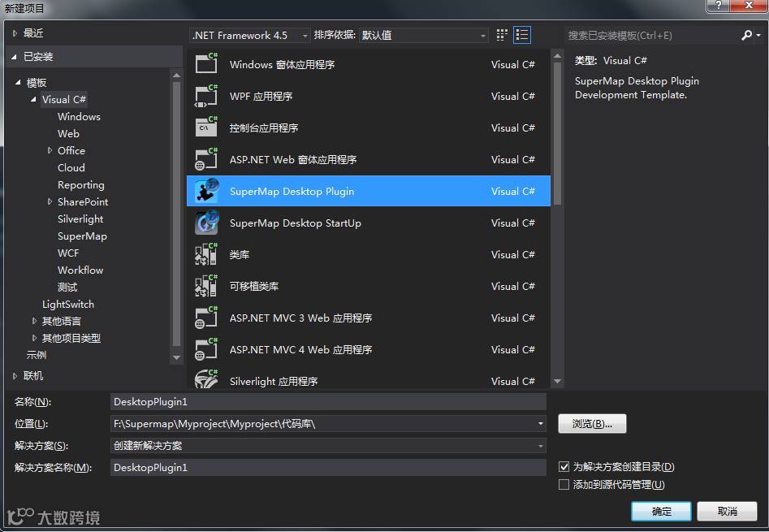769x532 pixels.
Task: Click the template list scrollbar down arrow
Action: [557, 381]
